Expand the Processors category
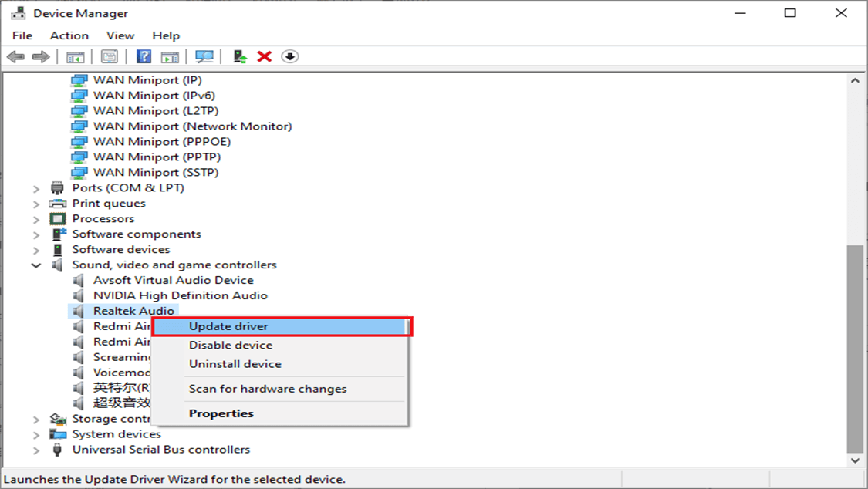 coord(36,220)
